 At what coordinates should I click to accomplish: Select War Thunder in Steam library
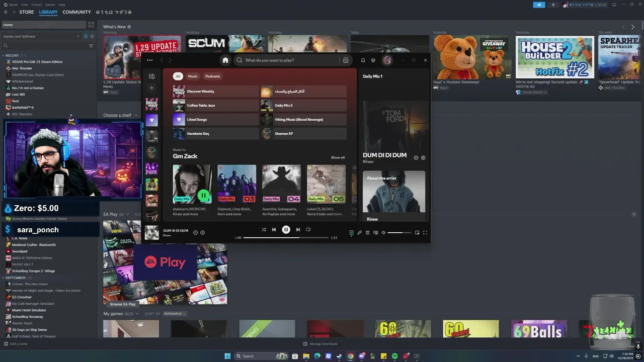point(22,68)
